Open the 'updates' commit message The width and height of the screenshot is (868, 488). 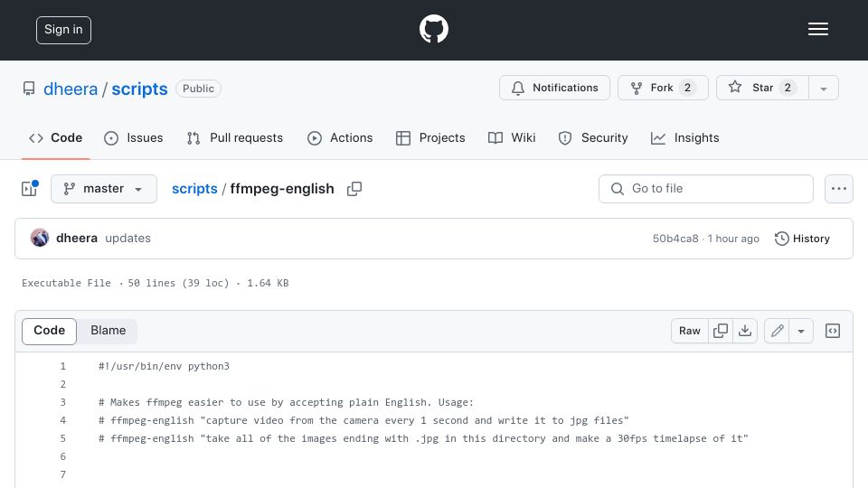(127, 238)
